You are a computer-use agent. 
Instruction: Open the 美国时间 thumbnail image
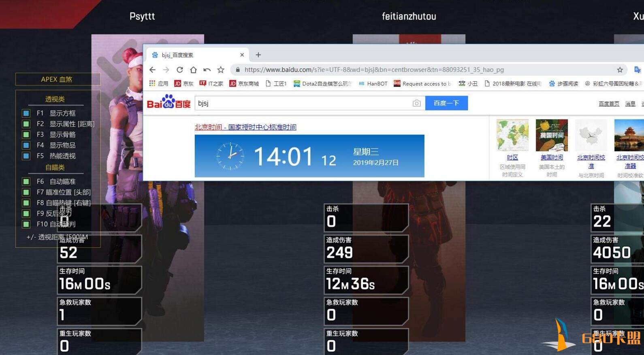pos(552,135)
